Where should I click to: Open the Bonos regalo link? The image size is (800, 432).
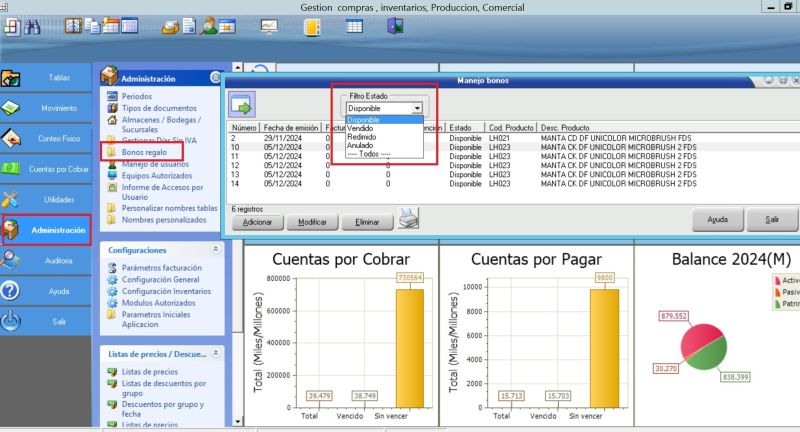click(146, 151)
